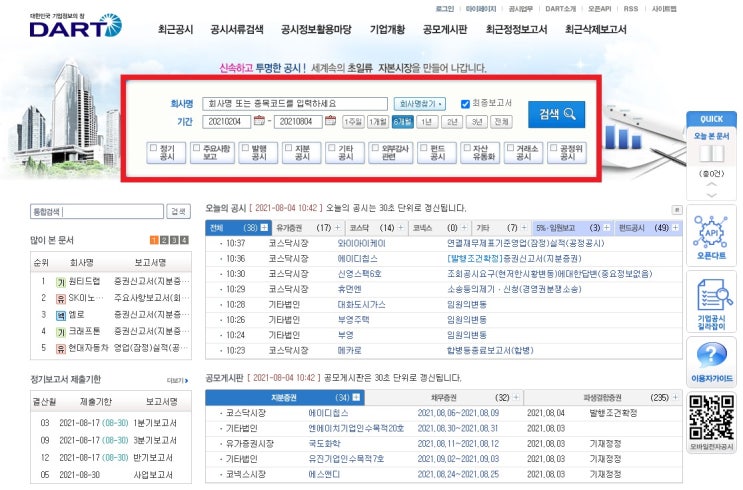Screen dimensions: 743x490
Task: Click the QUICK panel up arrow
Action: [711, 185]
